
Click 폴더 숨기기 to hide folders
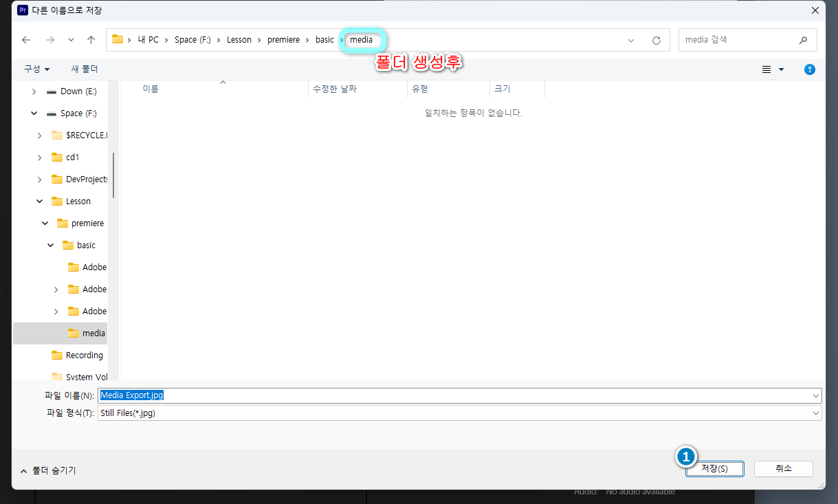[48, 471]
